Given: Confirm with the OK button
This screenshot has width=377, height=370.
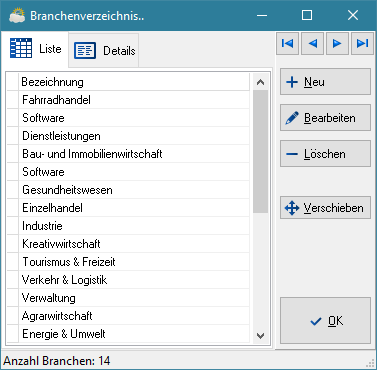Looking at the screenshot, I should [x=325, y=321].
